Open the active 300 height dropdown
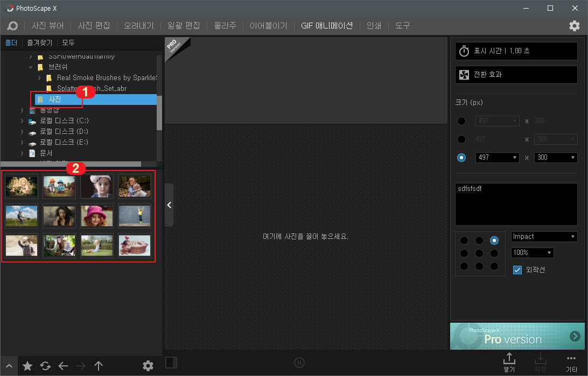The image size is (588, 376). coord(556,158)
